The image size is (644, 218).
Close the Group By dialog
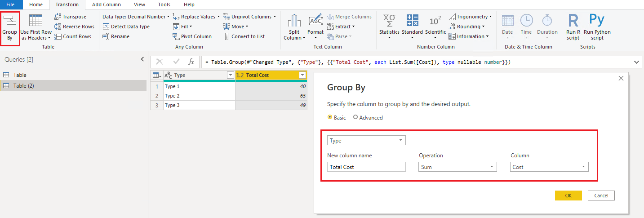621,78
